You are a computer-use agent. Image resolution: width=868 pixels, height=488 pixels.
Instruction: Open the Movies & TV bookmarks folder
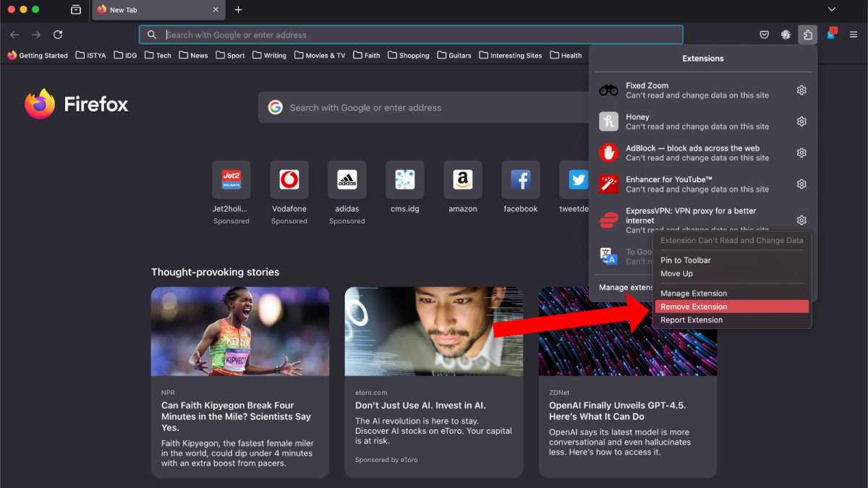(319, 55)
